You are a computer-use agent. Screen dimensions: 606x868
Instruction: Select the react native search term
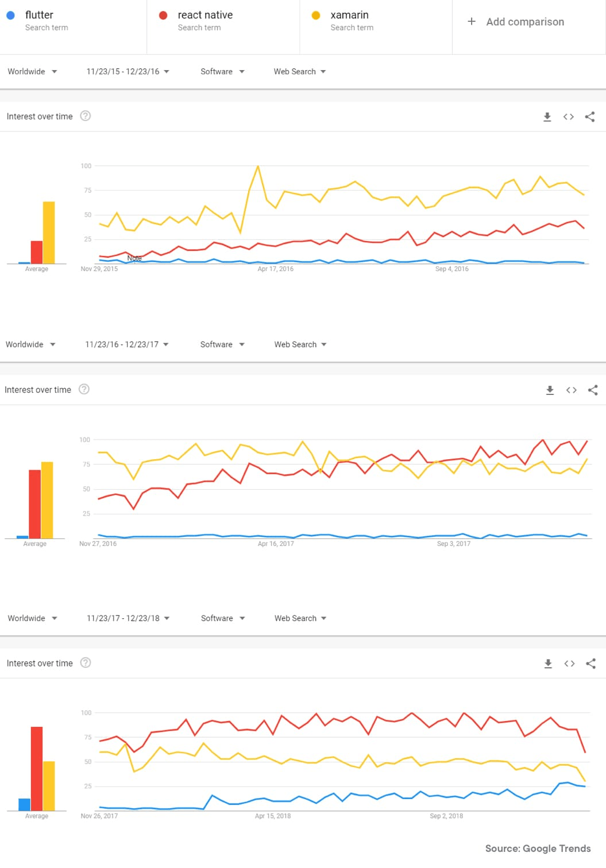point(205,15)
